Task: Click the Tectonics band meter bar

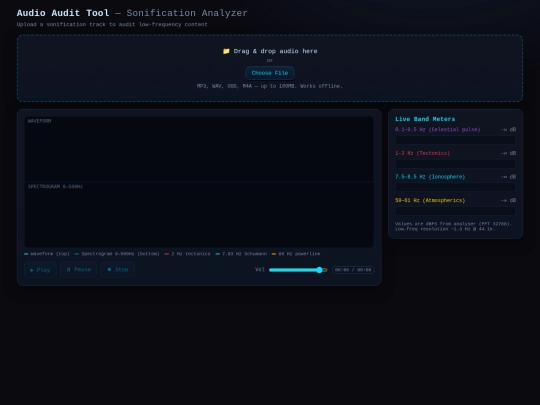Action: coord(455,164)
